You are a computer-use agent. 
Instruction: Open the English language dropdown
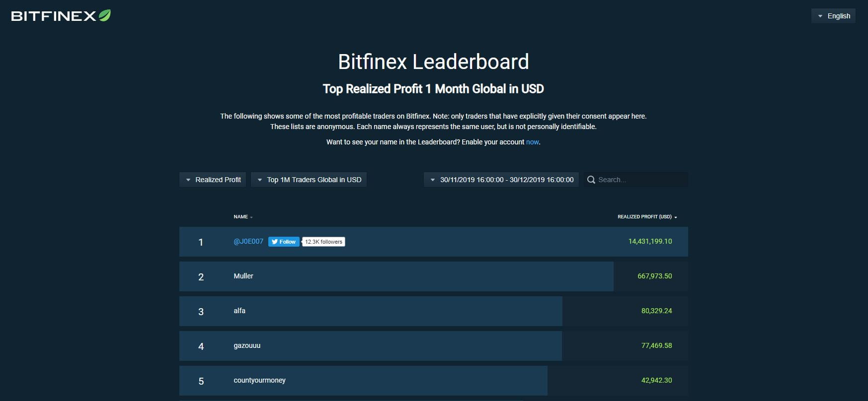tap(834, 16)
